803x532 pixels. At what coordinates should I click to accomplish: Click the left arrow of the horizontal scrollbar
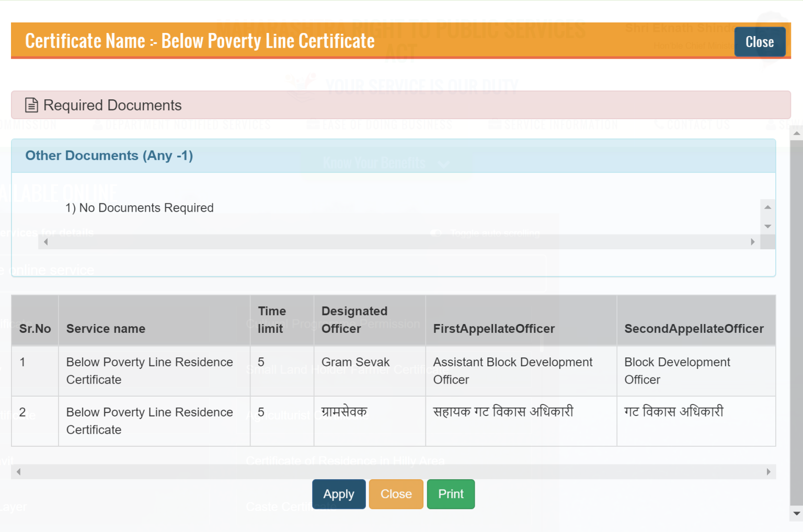[45, 241]
